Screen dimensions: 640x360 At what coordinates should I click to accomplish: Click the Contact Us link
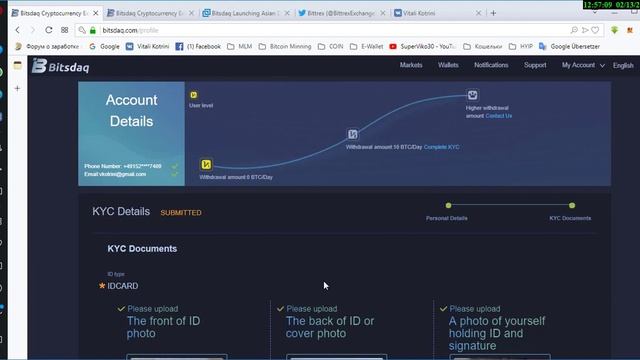coord(498,116)
